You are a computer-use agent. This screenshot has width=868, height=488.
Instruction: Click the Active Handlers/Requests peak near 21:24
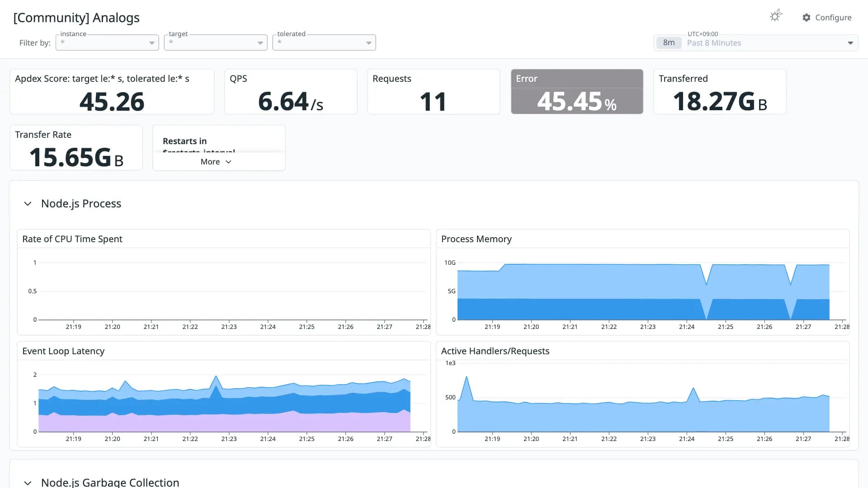pyautogui.click(x=693, y=389)
